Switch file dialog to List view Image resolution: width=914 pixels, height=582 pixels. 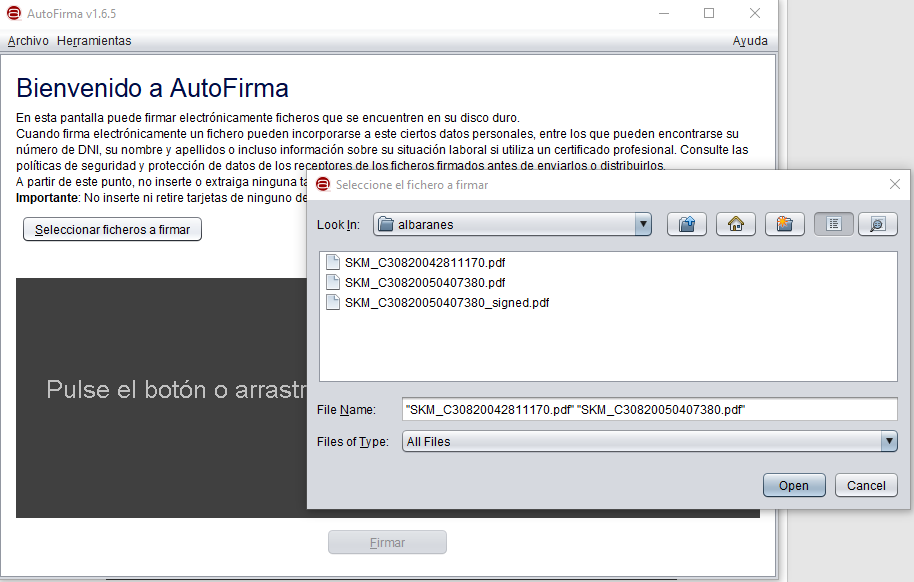pos(834,225)
